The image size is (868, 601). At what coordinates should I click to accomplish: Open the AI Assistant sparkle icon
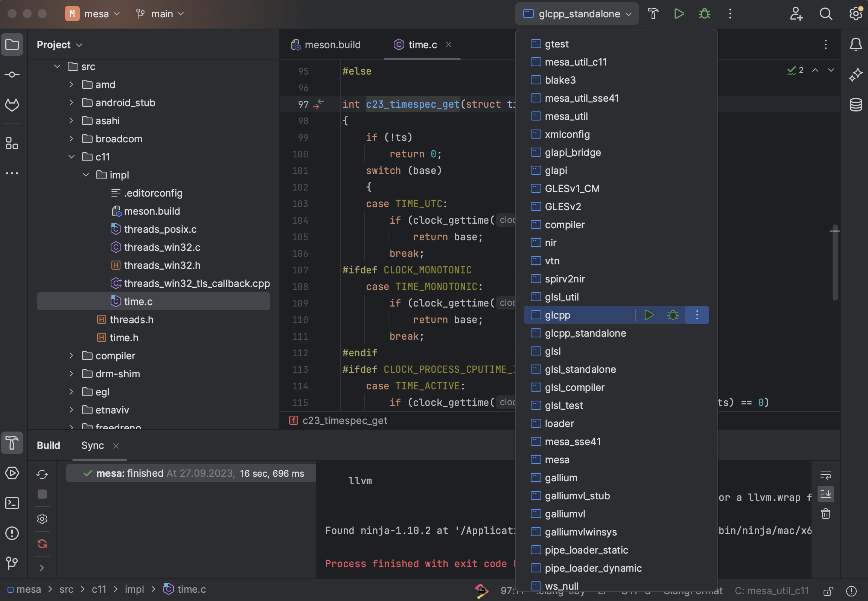pyautogui.click(x=856, y=75)
